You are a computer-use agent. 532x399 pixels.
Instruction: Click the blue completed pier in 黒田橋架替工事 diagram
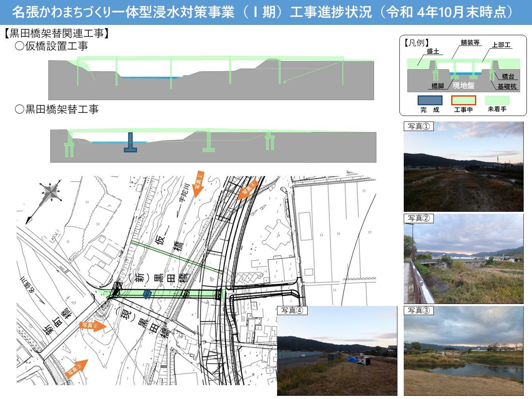point(130,142)
